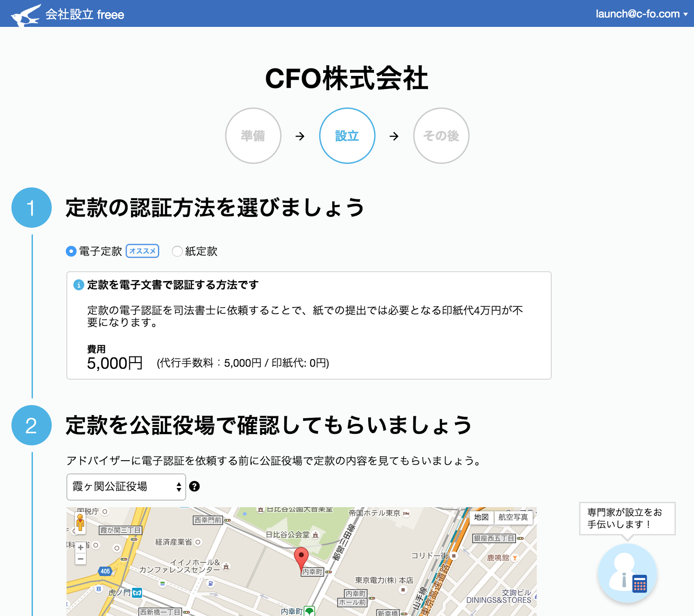694x616 pixels.
Task: Click the 会社設立 freee header title
Action: pyautogui.click(x=85, y=15)
